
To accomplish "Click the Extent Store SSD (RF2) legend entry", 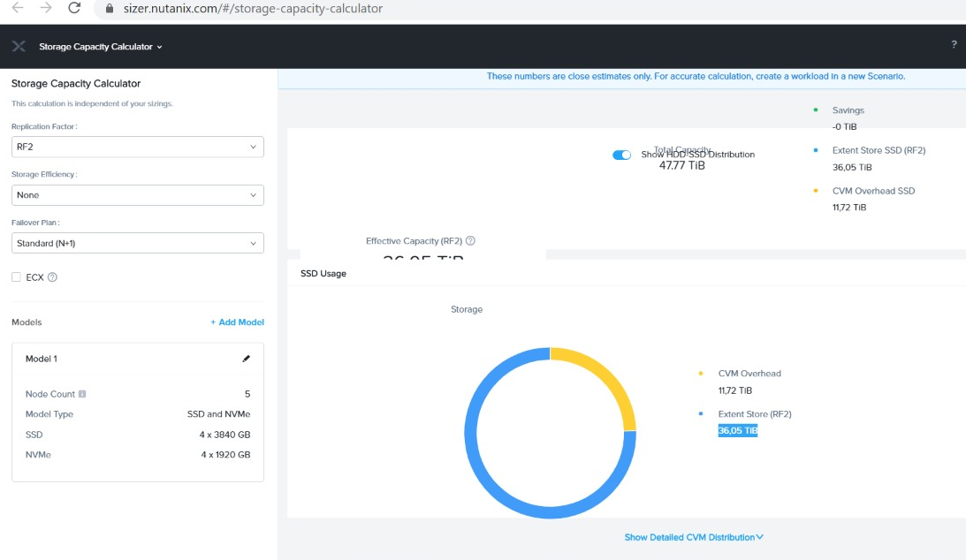I will tap(879, 150).
